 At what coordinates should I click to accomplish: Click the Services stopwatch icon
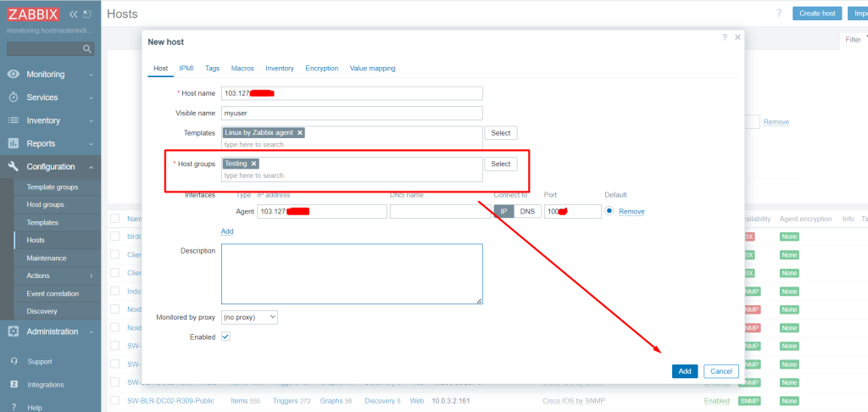tap(14, 97)
